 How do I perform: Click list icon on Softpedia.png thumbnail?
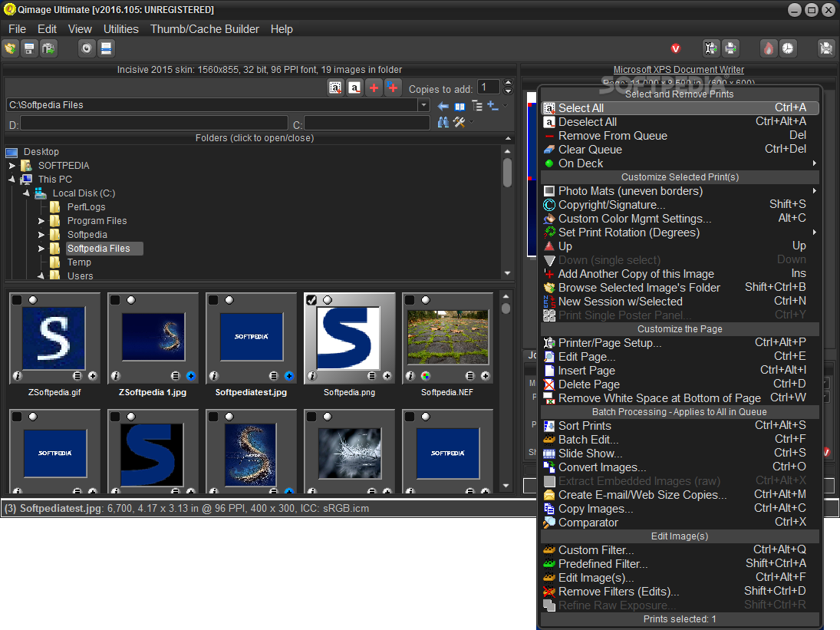pyautogui.click(x=372, y=376)
